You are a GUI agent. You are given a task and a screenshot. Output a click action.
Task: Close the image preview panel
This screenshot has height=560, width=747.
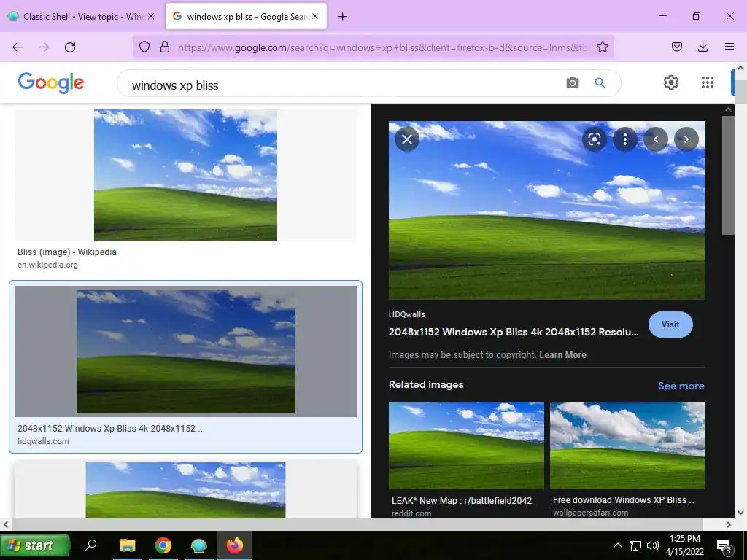[x=407, y=139]
